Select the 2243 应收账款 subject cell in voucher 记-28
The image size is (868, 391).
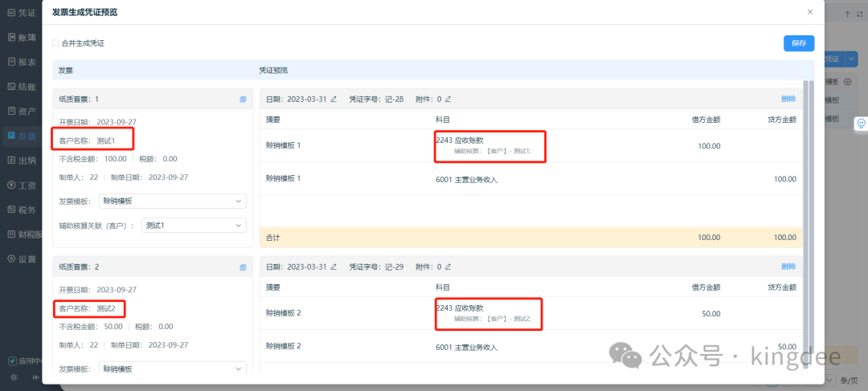click(490, 146)
